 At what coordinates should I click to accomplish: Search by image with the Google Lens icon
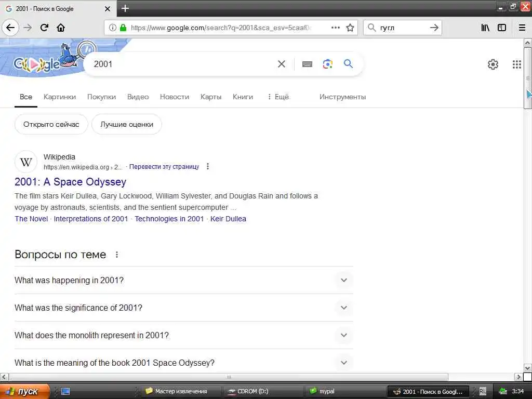pos(328,64)
